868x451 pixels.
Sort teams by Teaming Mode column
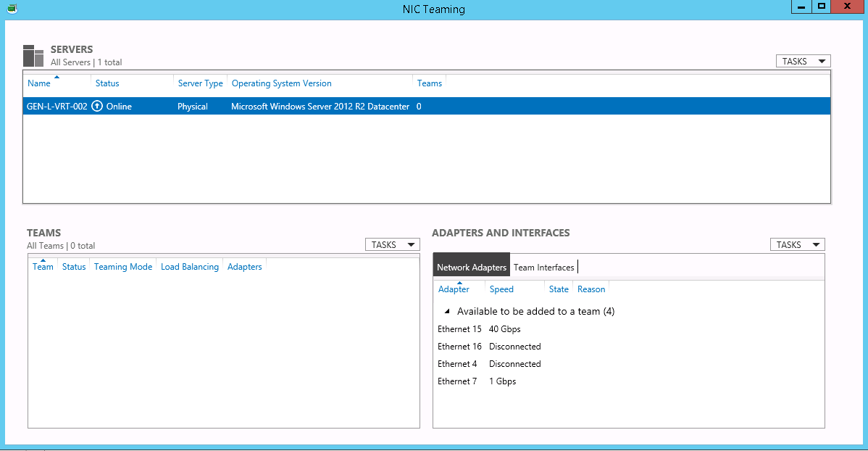click(122, 266)
